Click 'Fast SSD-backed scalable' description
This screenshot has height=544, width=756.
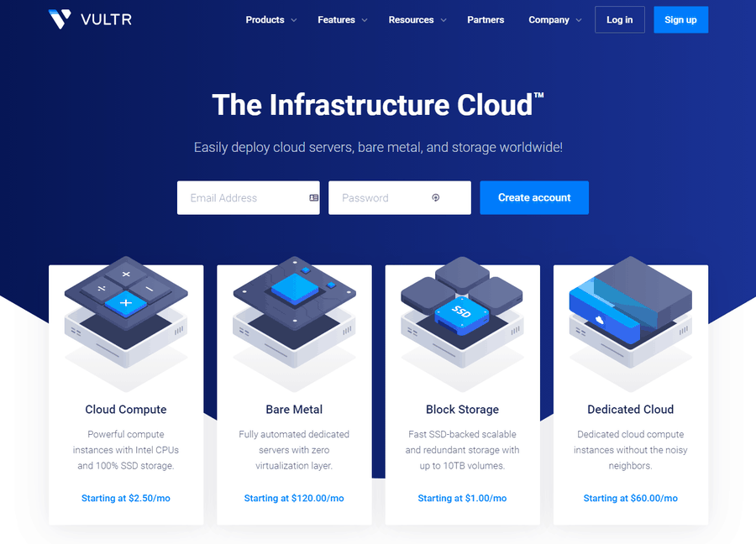point(462,450)
